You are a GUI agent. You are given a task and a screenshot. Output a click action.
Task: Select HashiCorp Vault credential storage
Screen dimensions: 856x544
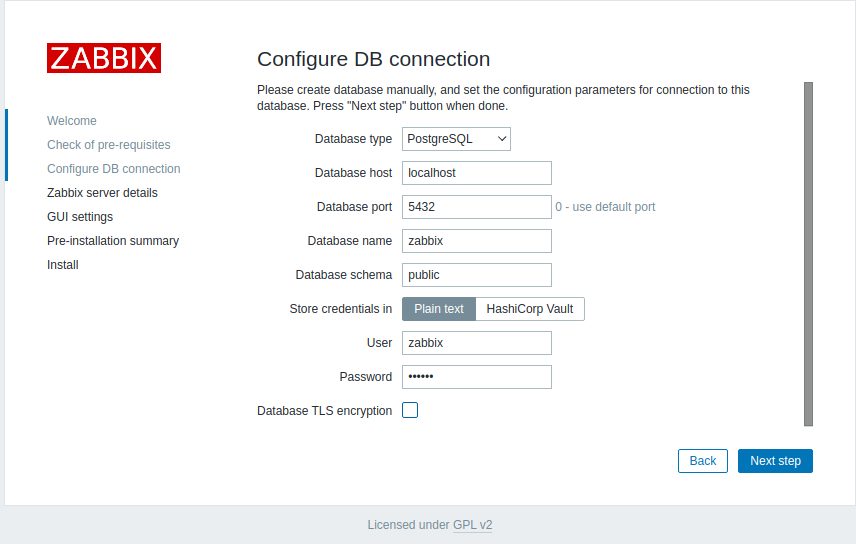click(530, 309)
